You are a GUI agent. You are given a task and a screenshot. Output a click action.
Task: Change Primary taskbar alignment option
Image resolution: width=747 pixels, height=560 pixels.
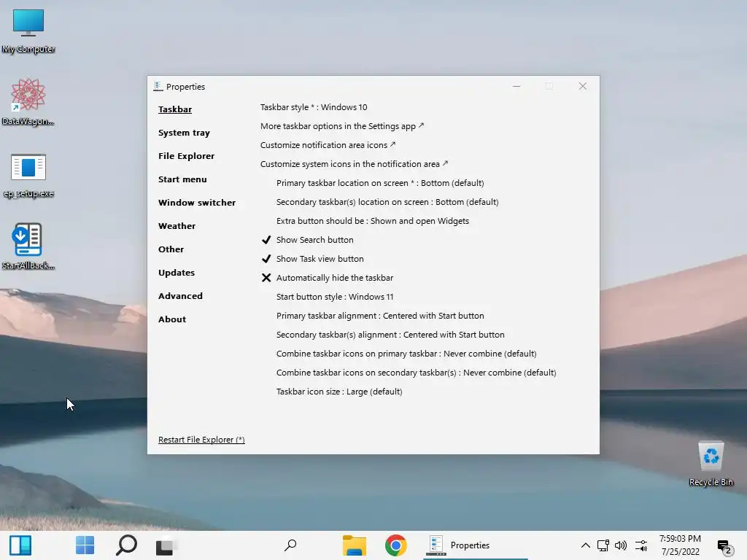point(380,316)
